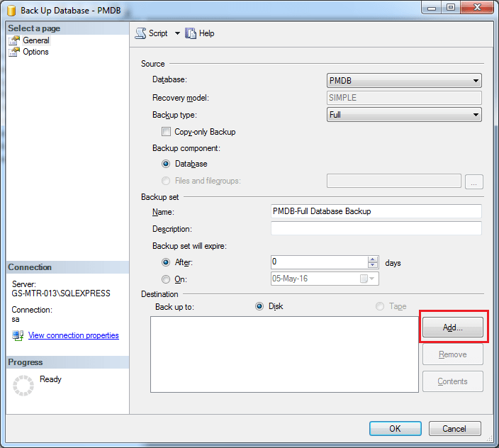Expand the Database dropdown showing PMDB
The height and width of the screenshot is (448, 499).
point(476,81)
